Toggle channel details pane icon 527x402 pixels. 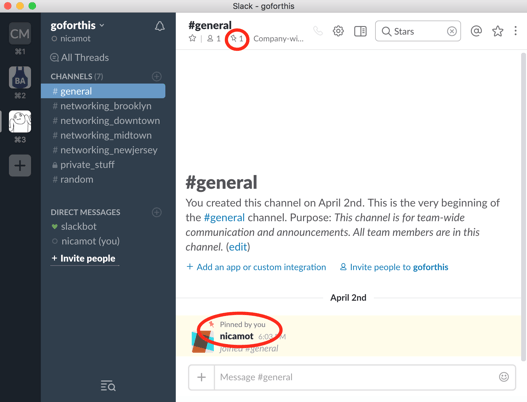[360, 31]
